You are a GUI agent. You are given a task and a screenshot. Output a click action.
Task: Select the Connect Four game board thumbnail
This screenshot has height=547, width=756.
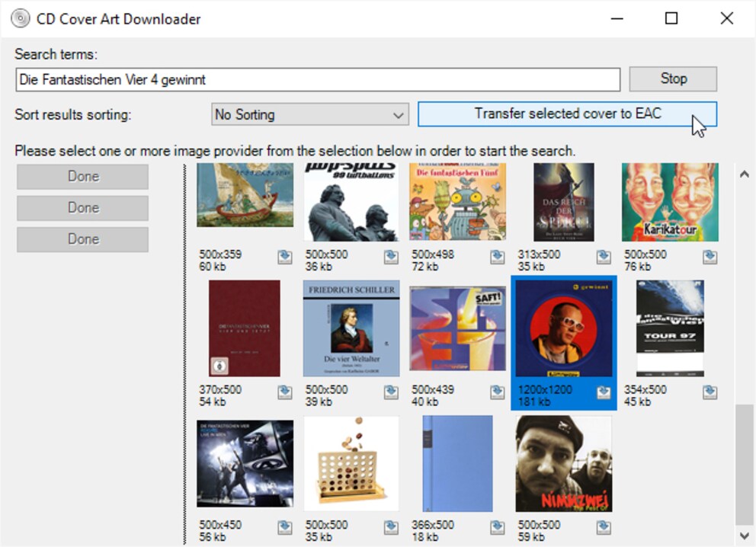click(x=351, y=464)
